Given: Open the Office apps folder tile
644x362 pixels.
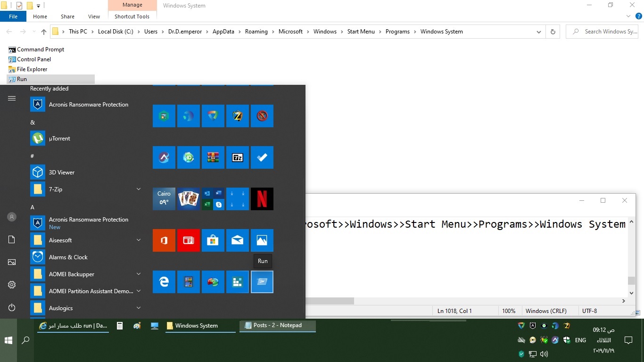Looking at the screenshot, I should pos(213,199).
